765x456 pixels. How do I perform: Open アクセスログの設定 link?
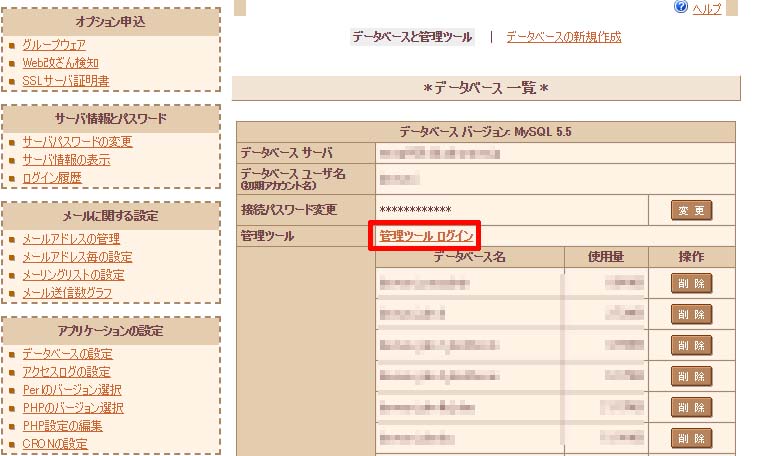point(66,372)
